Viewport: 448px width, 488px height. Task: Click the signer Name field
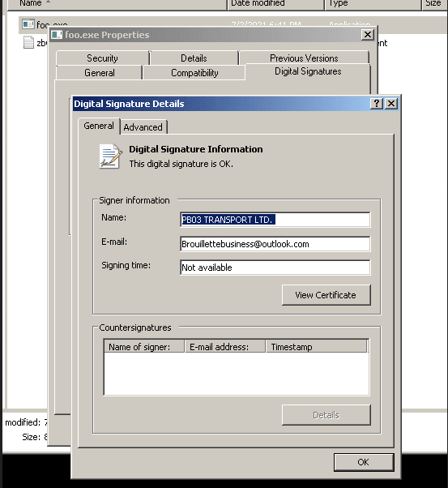click(275, 220)
